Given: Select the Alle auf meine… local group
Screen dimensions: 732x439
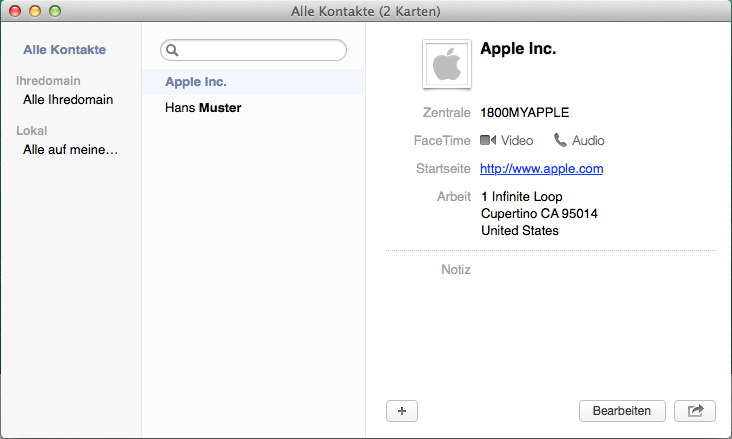Looking at the screenshot, I should point(70,149).
